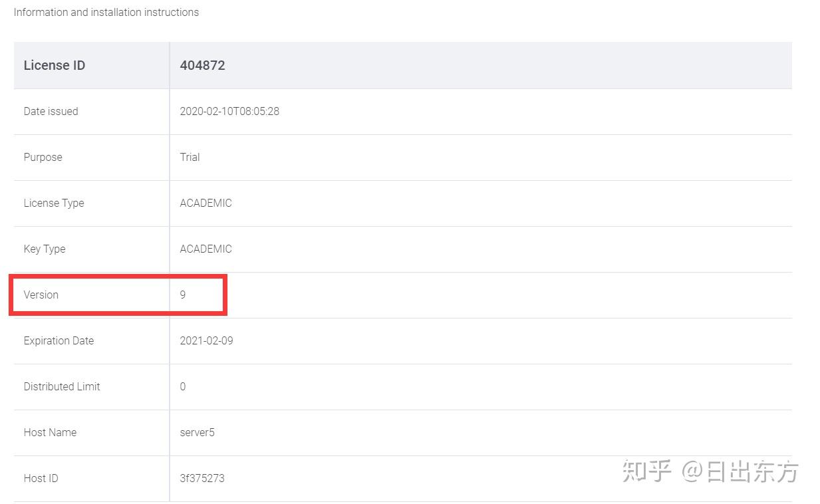Screen dimensions: 820x504
Task: Click the Date issued label
Action: tap(51, 111)
